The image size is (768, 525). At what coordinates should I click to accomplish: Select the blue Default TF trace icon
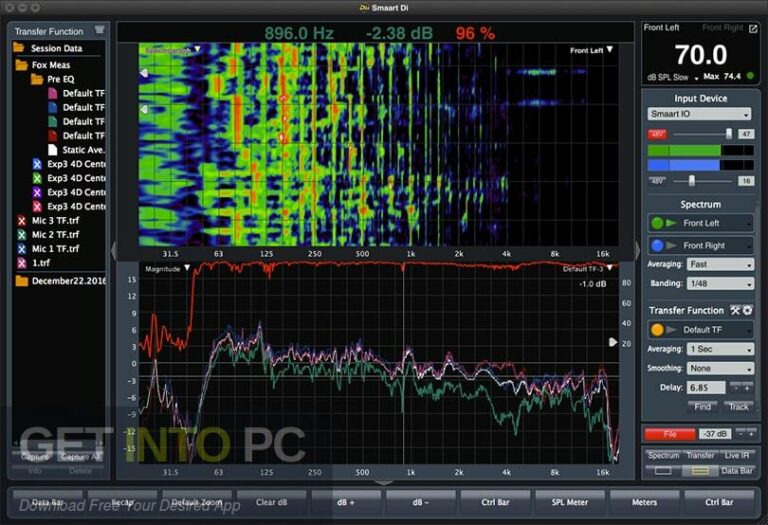[x=52, y=107]
